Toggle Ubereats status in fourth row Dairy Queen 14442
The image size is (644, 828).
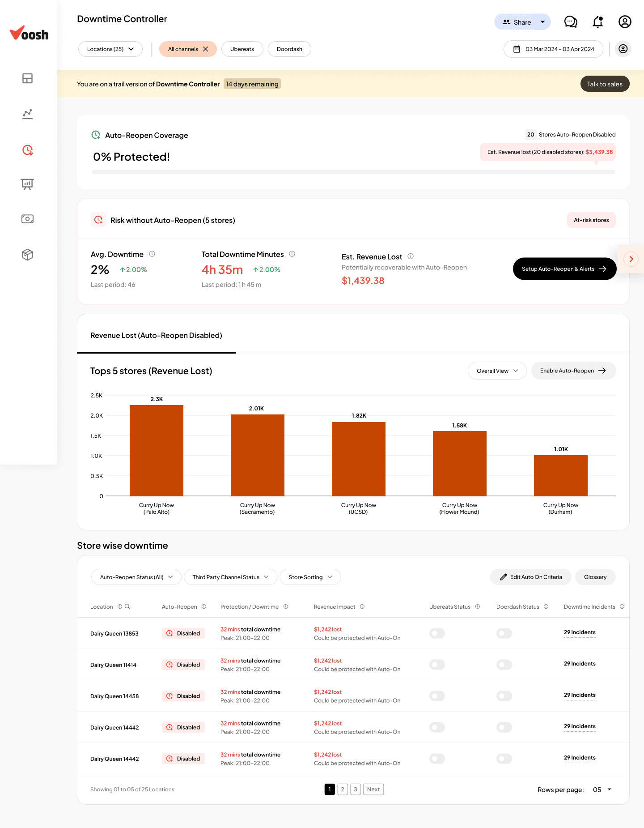437,727
